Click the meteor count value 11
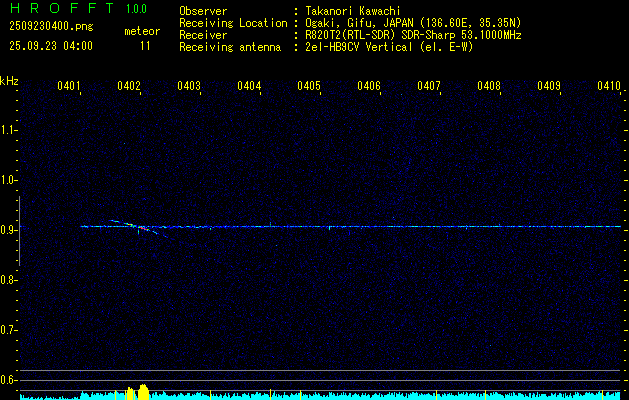629x400 pixels. tap(146, 46)
